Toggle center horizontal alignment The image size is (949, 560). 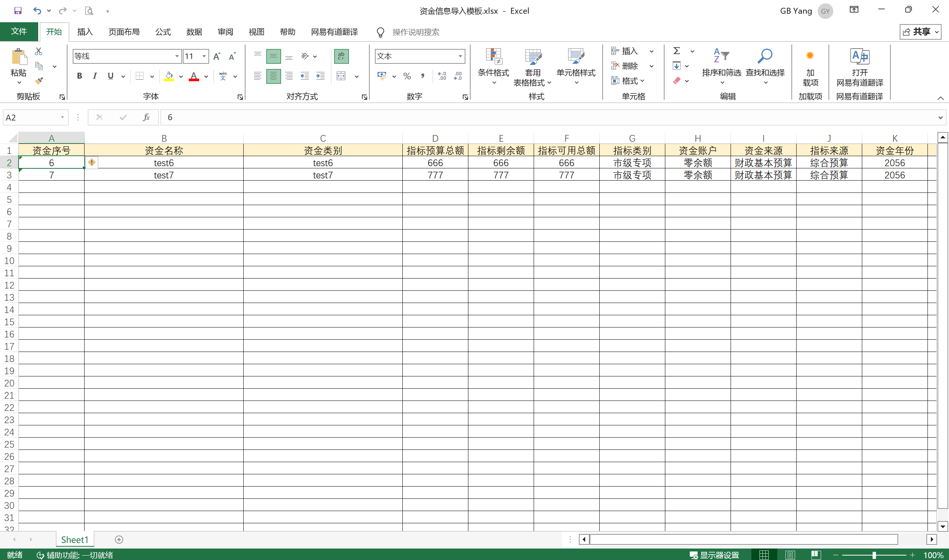coord(273,76)
